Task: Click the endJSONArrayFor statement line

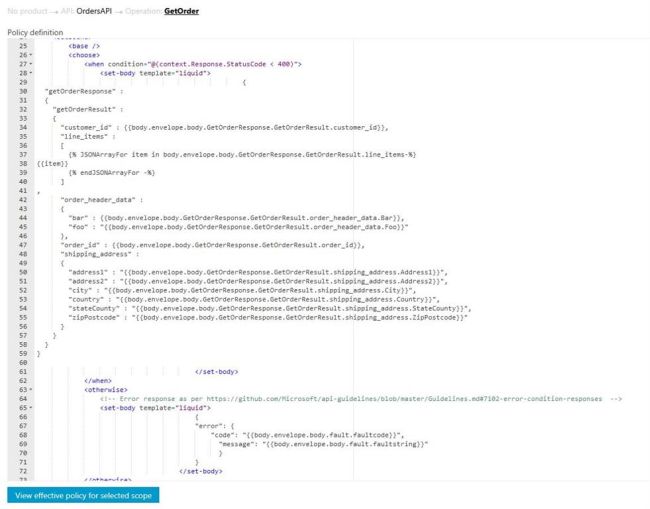Action: [112, 173]
